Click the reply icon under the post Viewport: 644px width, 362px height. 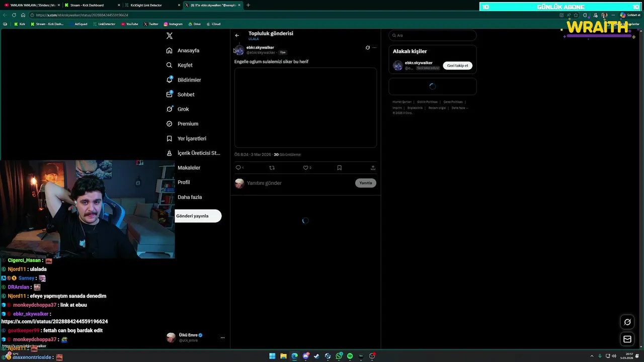point(238,167)
